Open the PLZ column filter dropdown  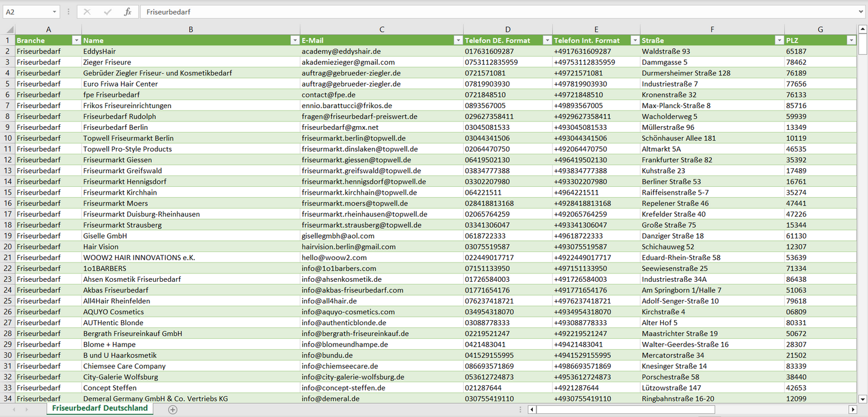coord(851,40)
